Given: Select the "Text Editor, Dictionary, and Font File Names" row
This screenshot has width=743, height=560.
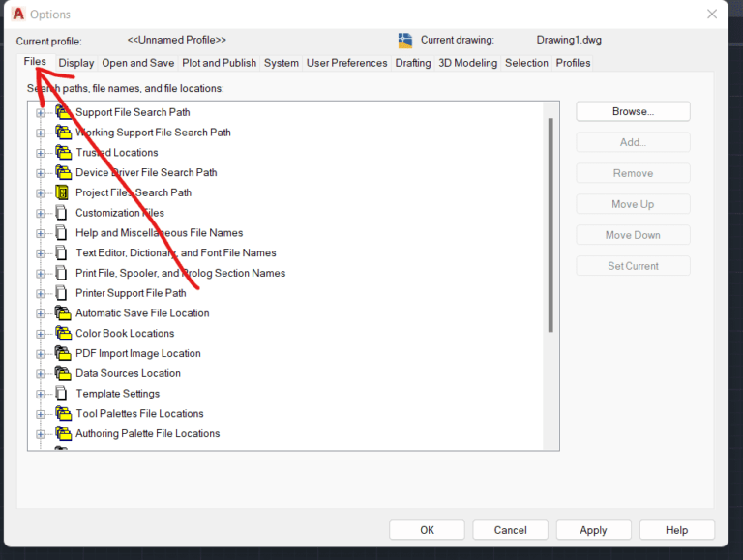Looking at the screenshot, I should click(176, 253).
